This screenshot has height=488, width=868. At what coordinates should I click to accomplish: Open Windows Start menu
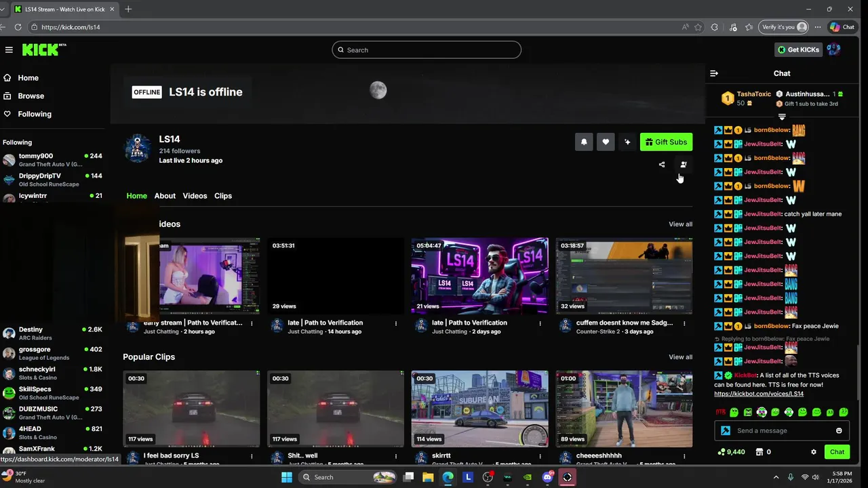[x=287, y=477]
